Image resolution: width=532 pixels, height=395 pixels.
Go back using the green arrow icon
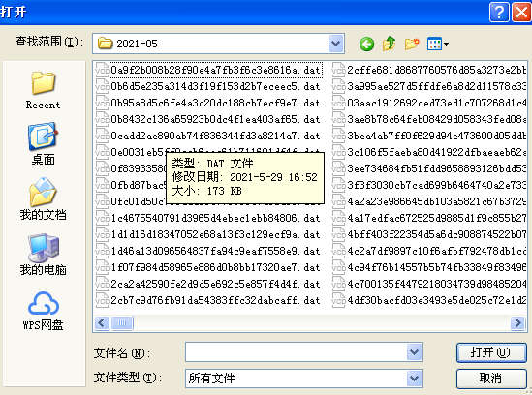pos(366,44)
